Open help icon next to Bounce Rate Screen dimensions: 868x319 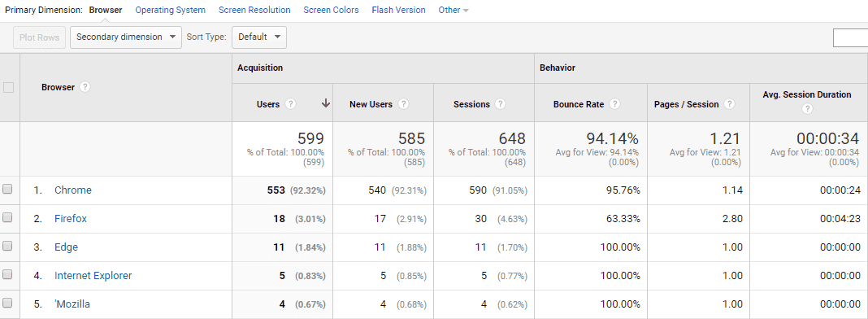(x=615, y=104)
